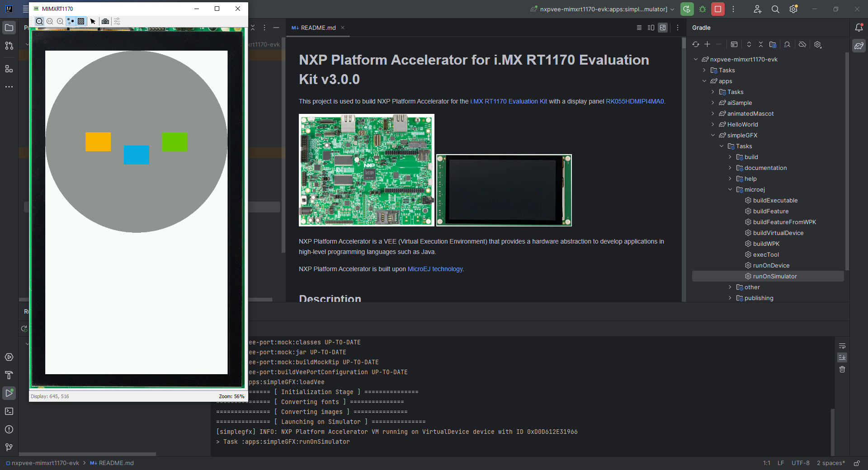The image size is (868, 470).
Task: Zoom out in the MIMXRT1170 simulator toolbar
Action: 40,21
